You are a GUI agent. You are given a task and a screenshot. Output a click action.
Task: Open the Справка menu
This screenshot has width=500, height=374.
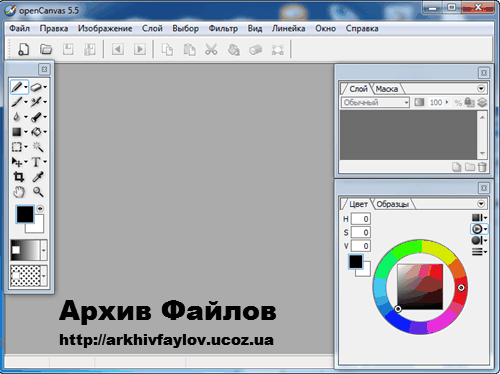362,29
